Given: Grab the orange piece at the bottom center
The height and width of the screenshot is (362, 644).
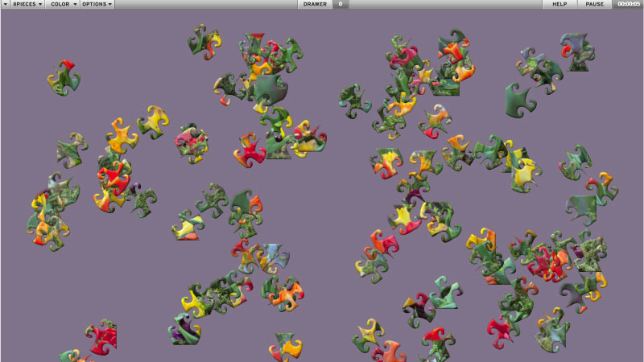Looking at the screenshot, I should point(286,346).
